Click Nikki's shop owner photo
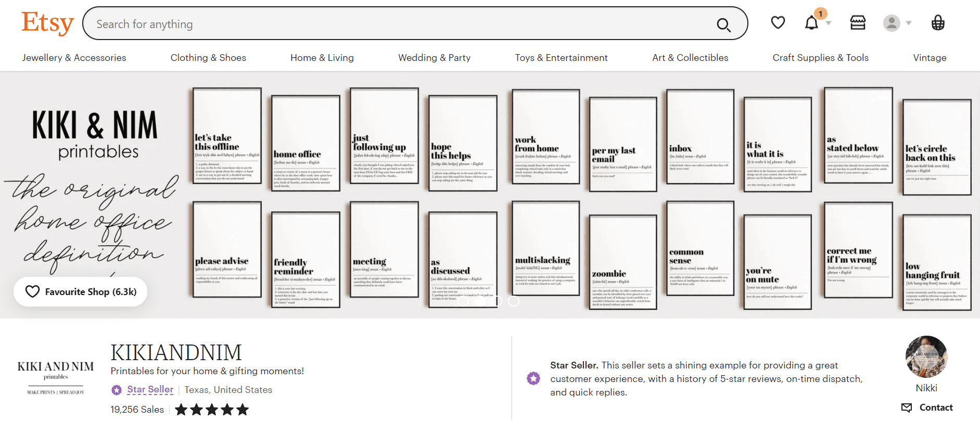 pos(926,357)
